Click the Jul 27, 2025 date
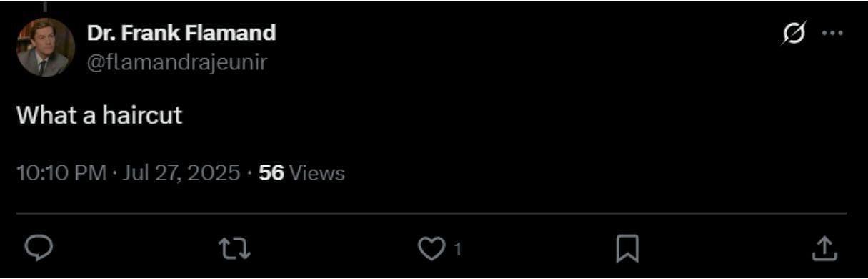Image resolution: width=868 pixels, height=279 pixels. (x=181, y=172)
